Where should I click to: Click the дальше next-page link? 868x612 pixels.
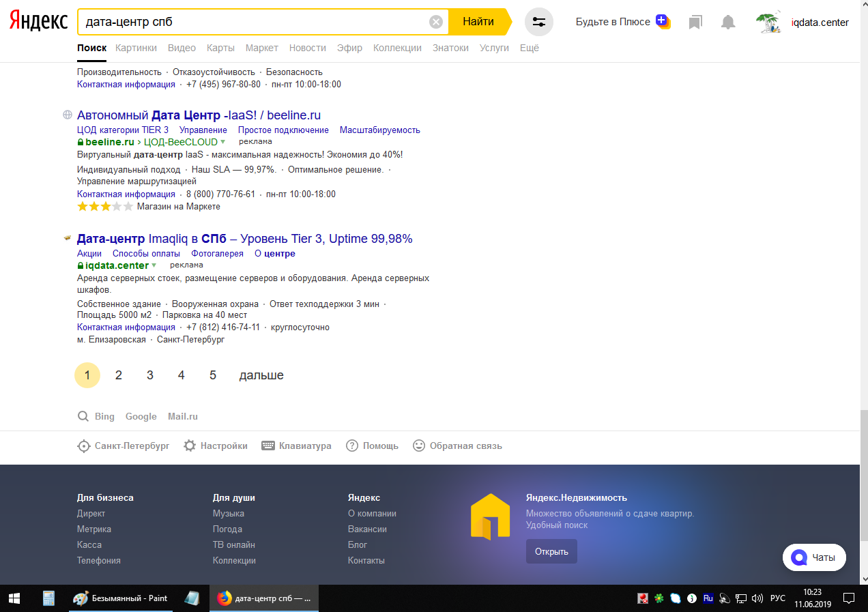261,375
